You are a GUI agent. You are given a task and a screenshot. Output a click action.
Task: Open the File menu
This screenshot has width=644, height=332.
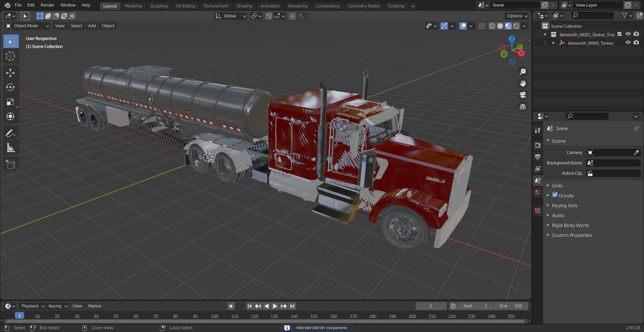pyautogui.click(x=18, y=5)
